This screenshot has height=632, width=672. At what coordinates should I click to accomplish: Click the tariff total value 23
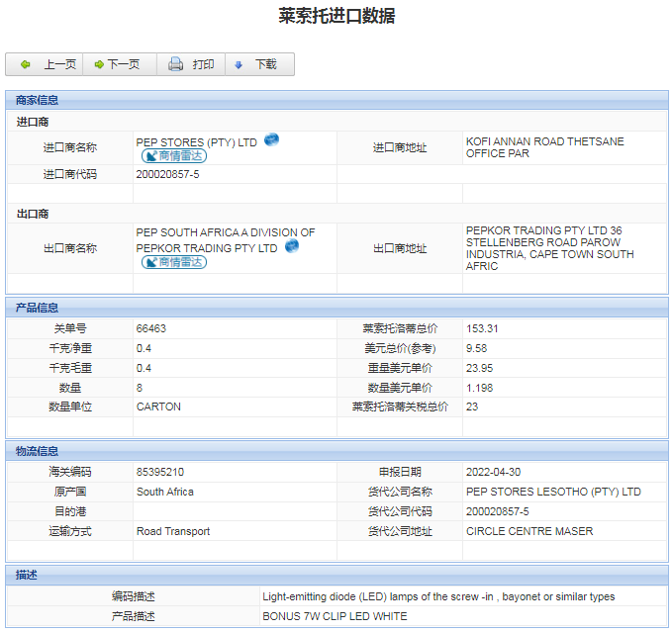click(472, 406)
